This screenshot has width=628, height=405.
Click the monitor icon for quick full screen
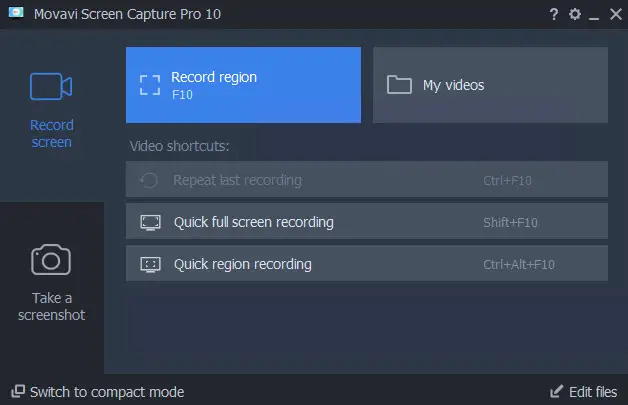[150, 222]
